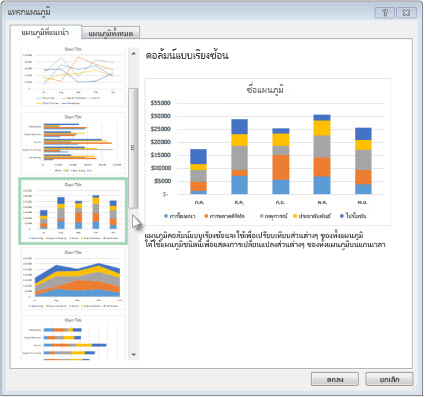Click the help question mark button
This screenshot has width=425, height=398.
(385, 13)
